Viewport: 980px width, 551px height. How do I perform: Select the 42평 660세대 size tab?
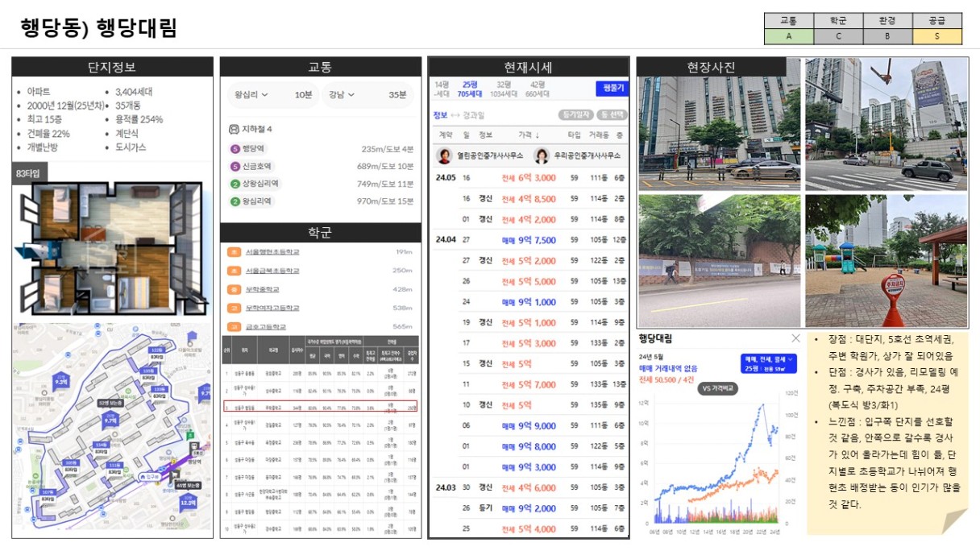pos(538,89)
